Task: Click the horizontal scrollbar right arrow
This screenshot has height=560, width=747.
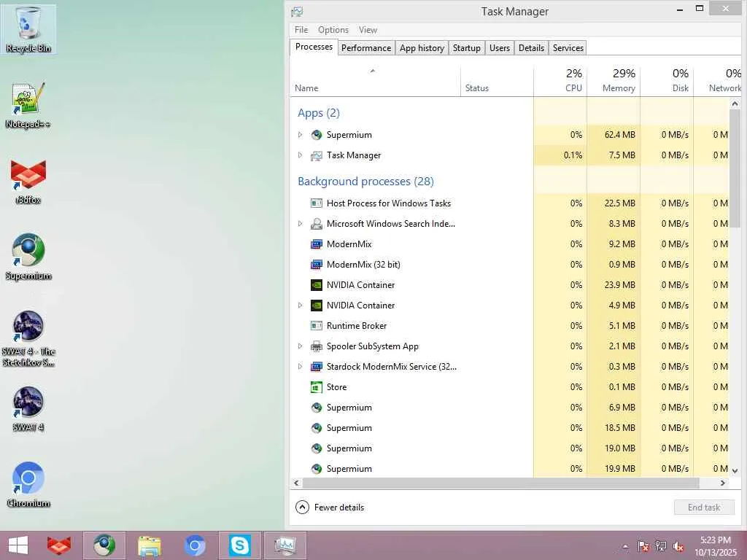Action: tap(723, 483)
